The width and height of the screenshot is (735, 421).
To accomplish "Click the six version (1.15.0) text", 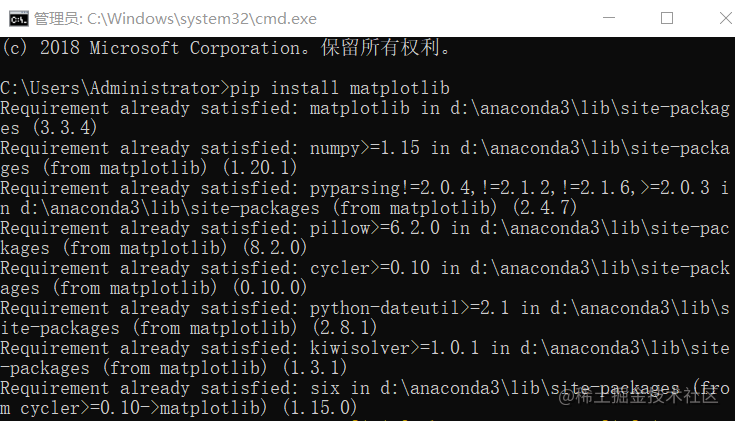I will [x=311, y=408].
